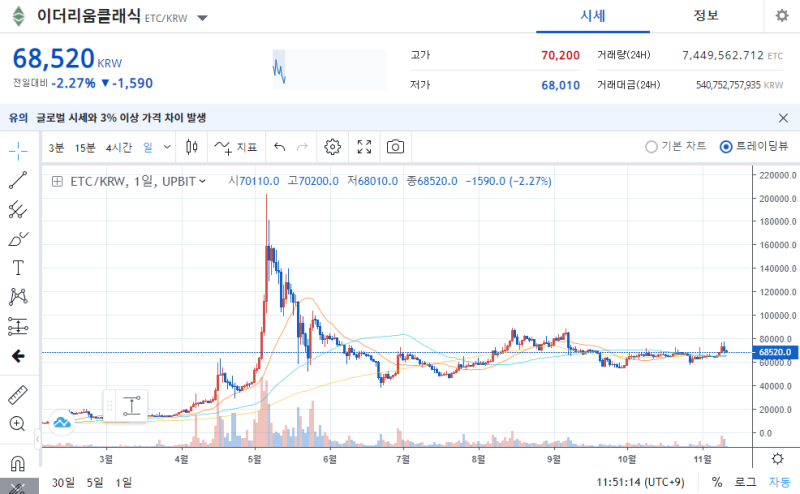
Task: Click the 68520.0 current price axis label
Action: coord(775,352)
